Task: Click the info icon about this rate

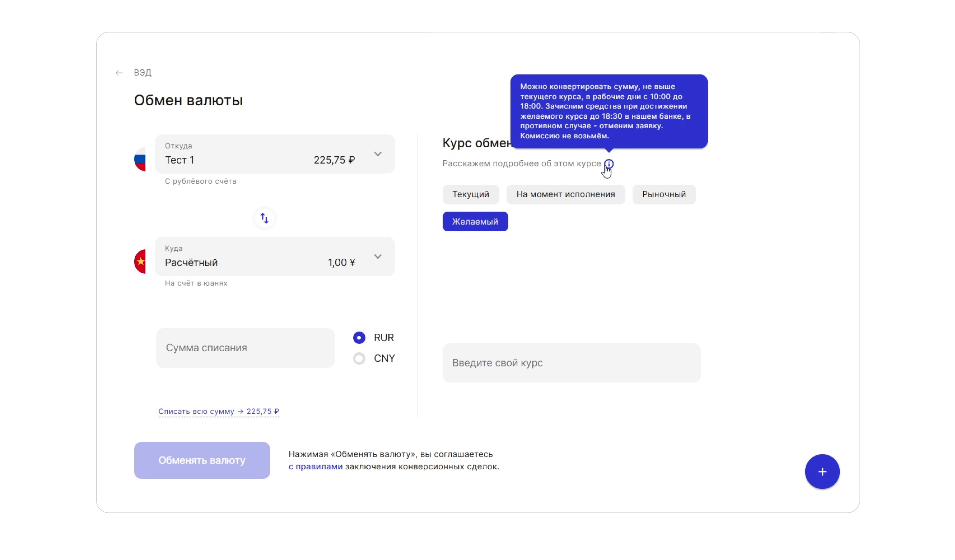Action: click(609, 164)
